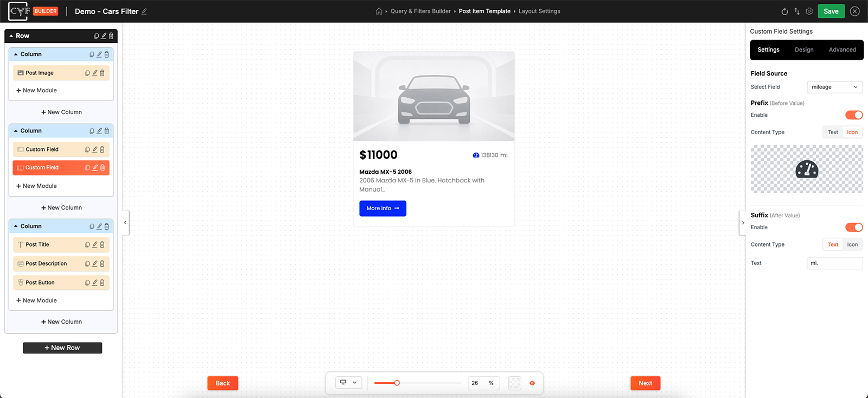Click the speedometer prefix icon preview

[x=807, y=169]
